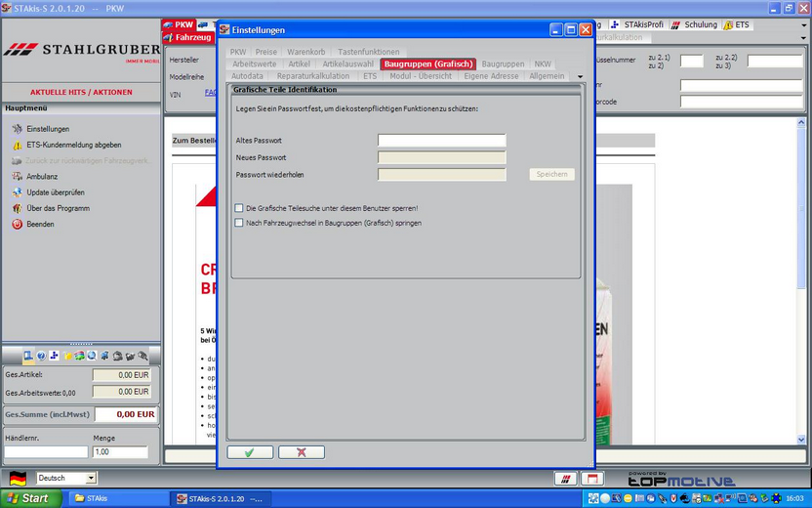
Task: Switch to the Artikelauswahl tab
Action: tap(348, 63)
